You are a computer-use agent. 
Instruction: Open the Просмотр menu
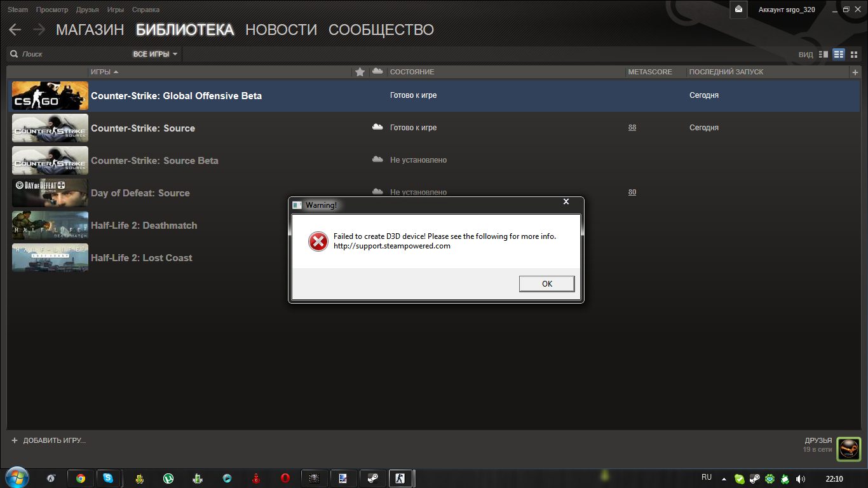tap(52, 10)
